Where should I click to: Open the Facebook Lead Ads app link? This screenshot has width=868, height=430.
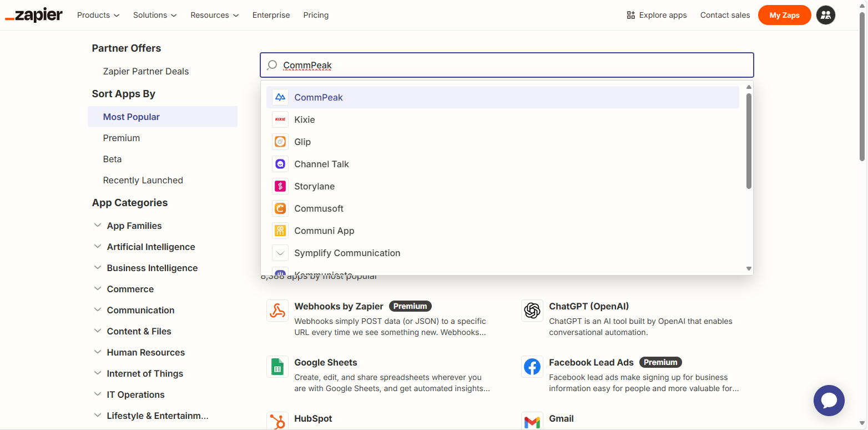[591, 362]
